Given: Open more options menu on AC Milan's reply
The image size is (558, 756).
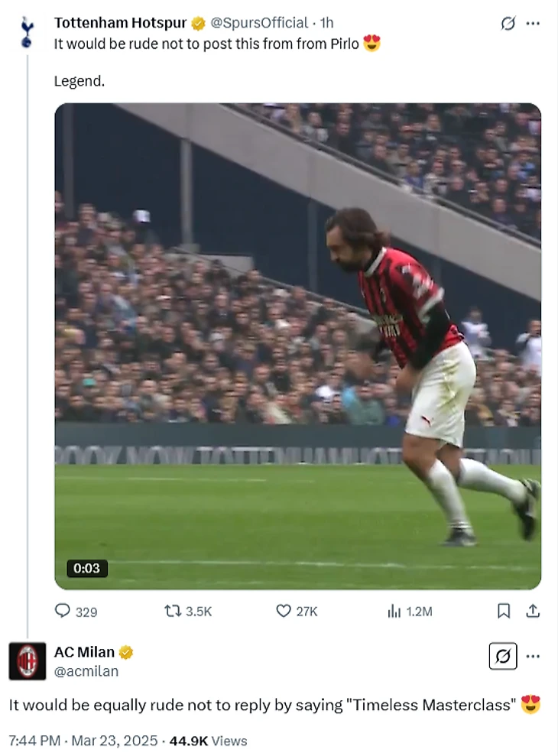Looking at the screenshot, I should [534, 656].
